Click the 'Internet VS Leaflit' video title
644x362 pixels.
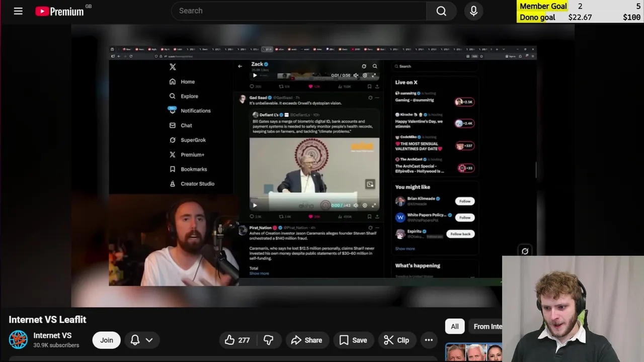coord(47,320)
